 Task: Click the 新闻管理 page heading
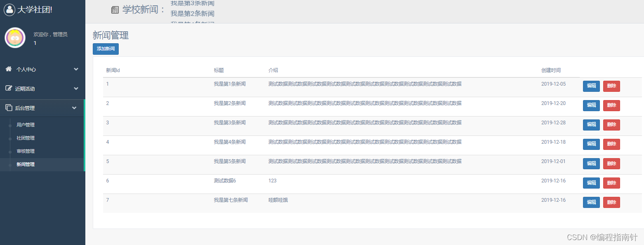click(111, 35)
